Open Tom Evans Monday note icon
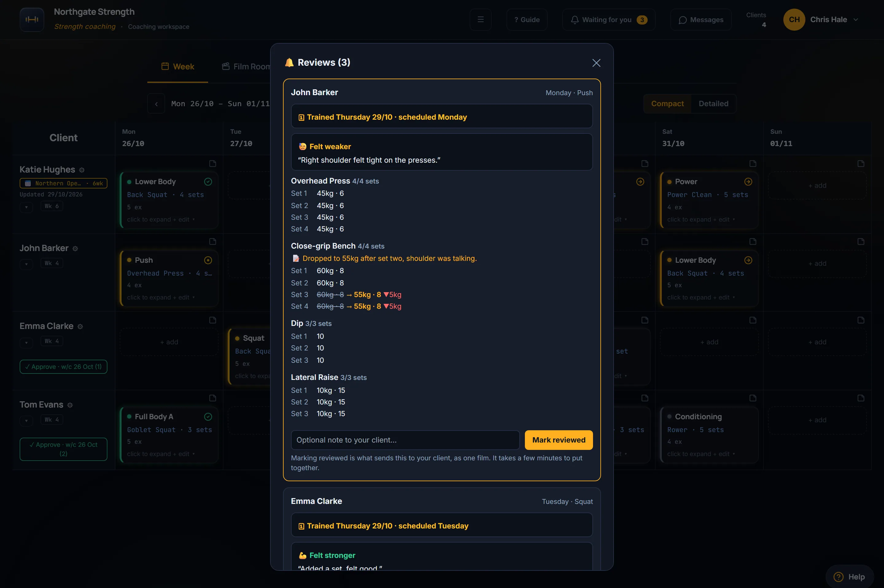 pos(213,398)
